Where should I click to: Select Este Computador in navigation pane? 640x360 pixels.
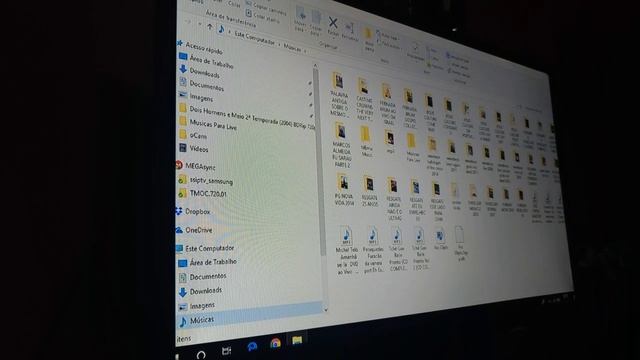205,248
